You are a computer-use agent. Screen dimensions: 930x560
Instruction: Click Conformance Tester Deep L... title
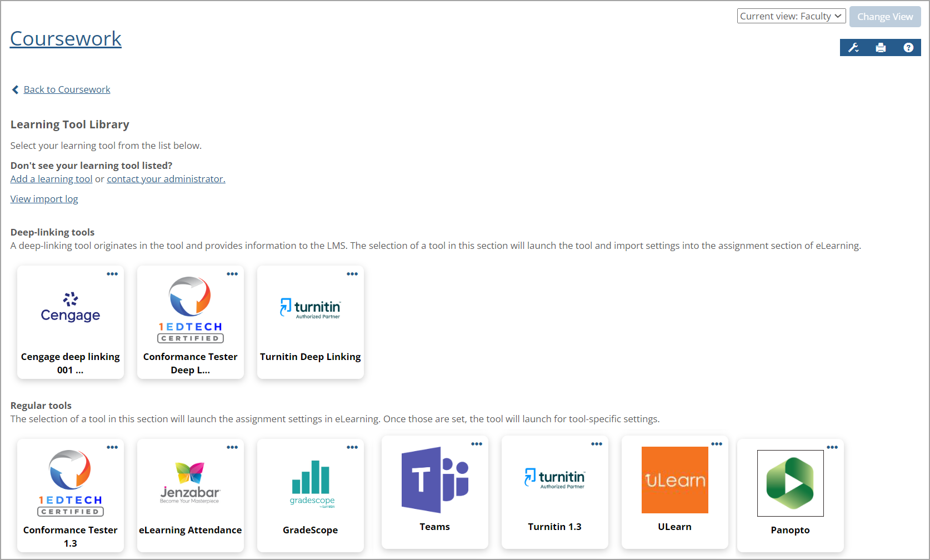pyautogui.click(x=191, y=363)
